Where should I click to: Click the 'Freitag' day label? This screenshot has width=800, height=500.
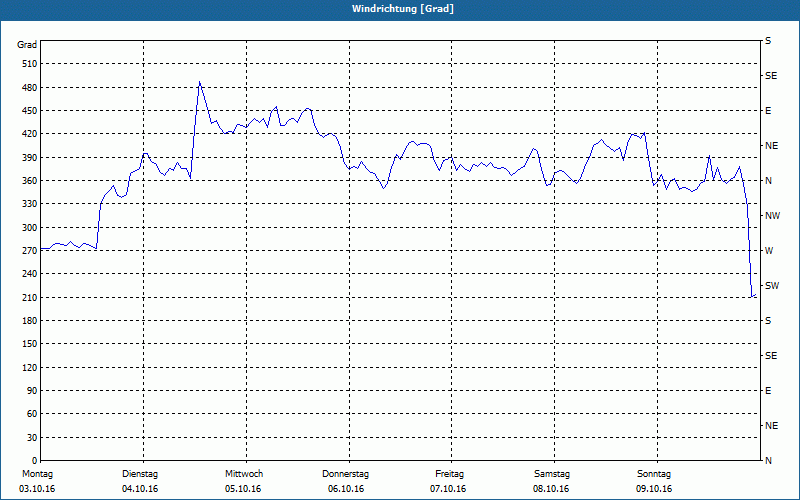[449, 474]
